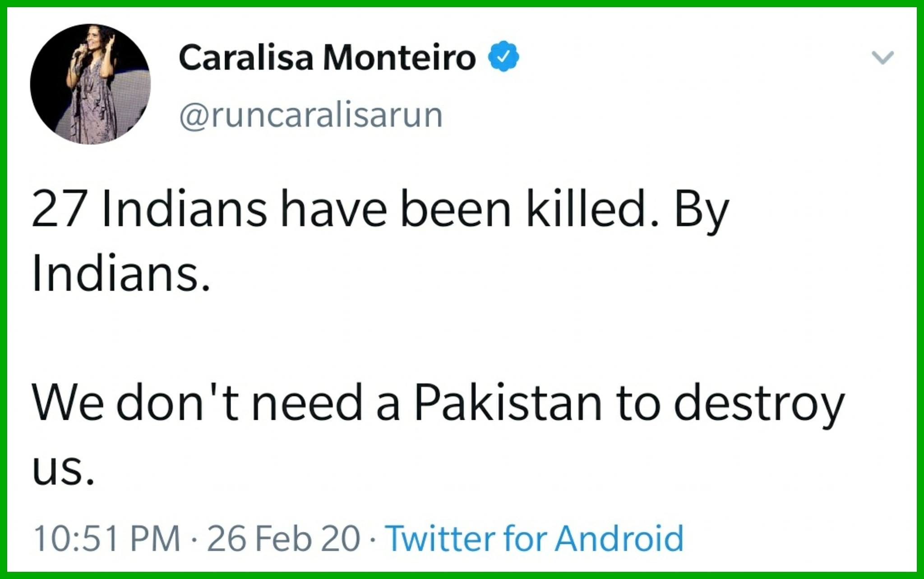Click the word "need" in the tweet
The height and width of the screenshot is (579, 924).
(307, 403)
